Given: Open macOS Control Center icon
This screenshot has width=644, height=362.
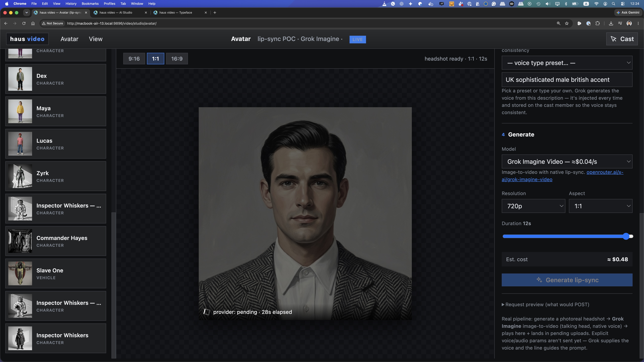Looking at the screenshot, I should click(622, 4).
